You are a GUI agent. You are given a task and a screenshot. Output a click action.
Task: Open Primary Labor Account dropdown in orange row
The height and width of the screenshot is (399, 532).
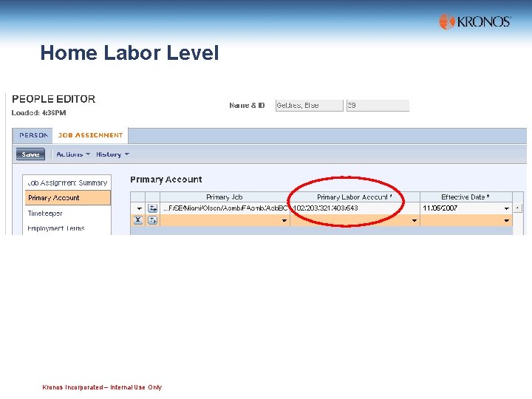(415, 220)
